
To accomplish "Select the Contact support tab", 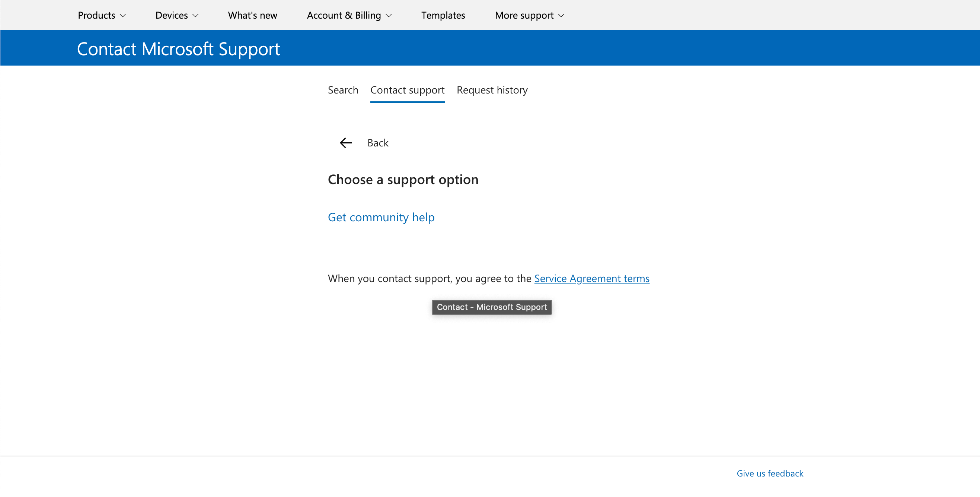I will click(x=407, y=90).
